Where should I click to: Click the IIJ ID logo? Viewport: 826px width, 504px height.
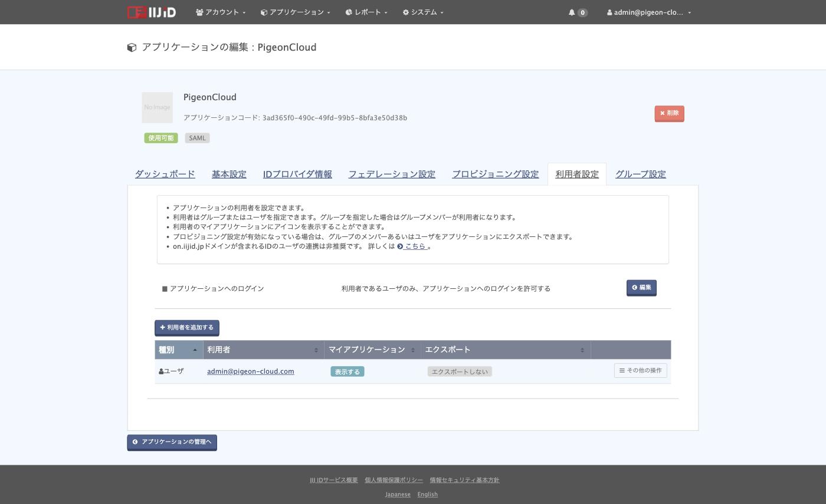(151, 12)
